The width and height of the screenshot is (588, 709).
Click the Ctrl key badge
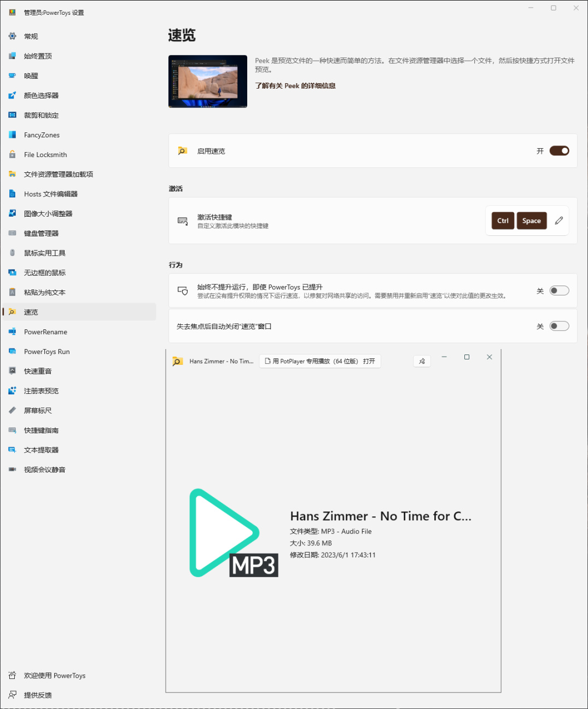(x=503, y=220)
